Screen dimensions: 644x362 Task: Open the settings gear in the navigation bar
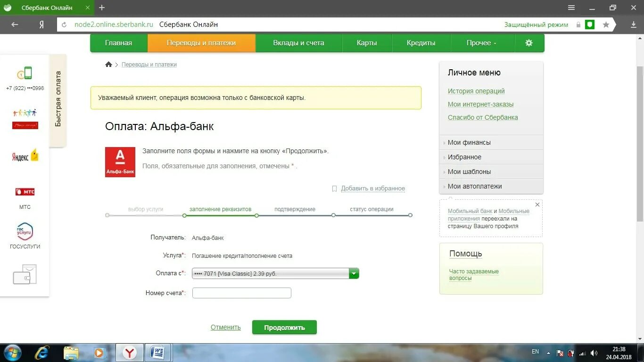click(x=528, y=43)
